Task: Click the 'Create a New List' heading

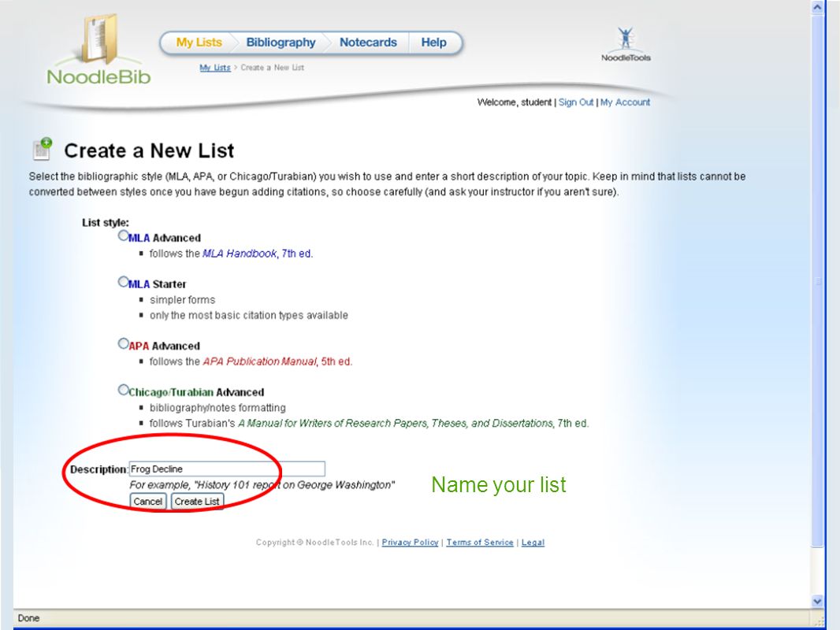Action: coord(149,150)
